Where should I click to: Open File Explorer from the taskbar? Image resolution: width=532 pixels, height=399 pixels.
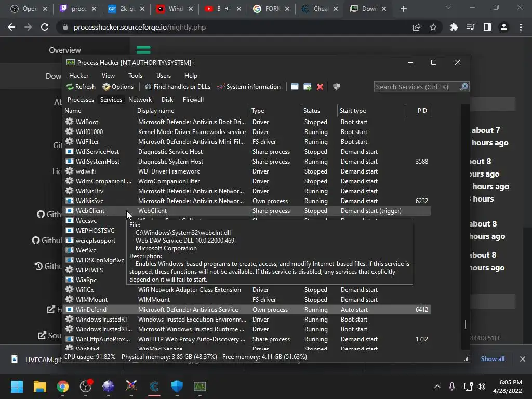pyautogui.click(x=39, y=387)
